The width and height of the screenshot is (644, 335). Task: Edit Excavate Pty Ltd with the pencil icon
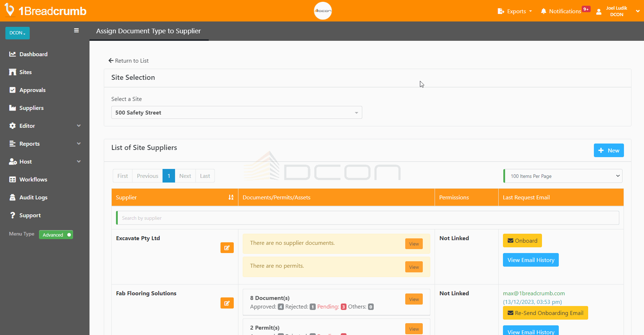[227, 248]
